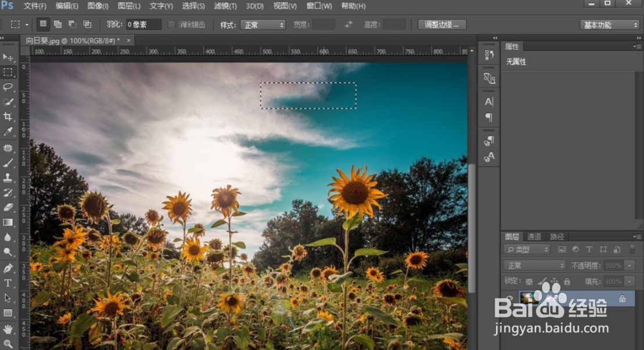Open the Style dropdown set to 正常
Image resolution: width=644 pixels, height=350 pixels.
pos(263,25)
